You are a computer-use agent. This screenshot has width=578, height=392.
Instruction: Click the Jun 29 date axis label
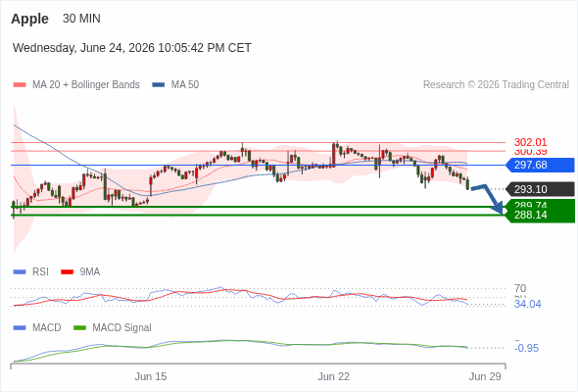pos(485,376)
